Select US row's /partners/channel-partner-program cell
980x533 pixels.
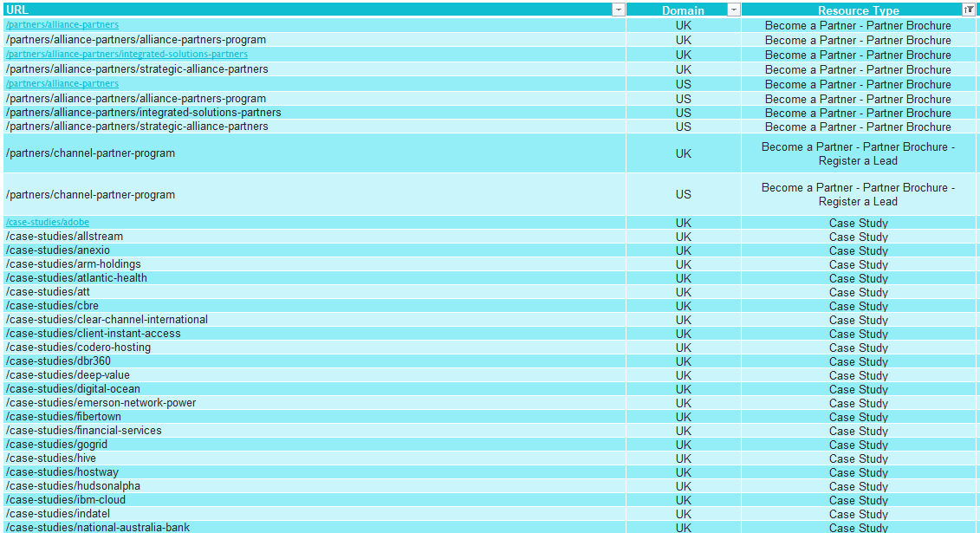pos(315,194)
